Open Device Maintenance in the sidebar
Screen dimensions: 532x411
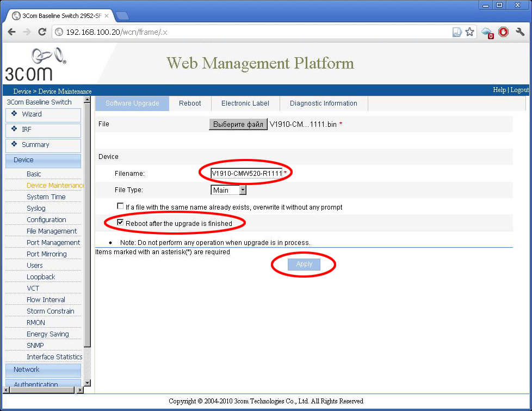click(x=55, y=186)
